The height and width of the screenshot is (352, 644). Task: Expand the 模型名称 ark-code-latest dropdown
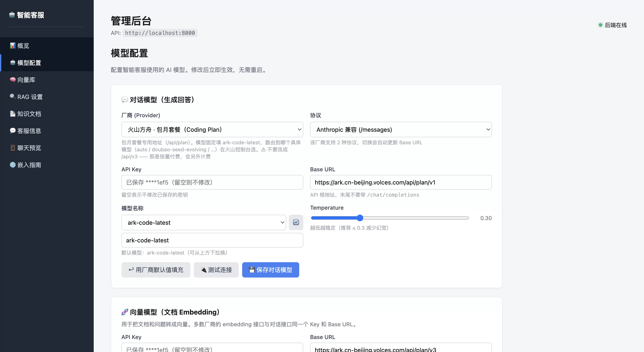204,222
